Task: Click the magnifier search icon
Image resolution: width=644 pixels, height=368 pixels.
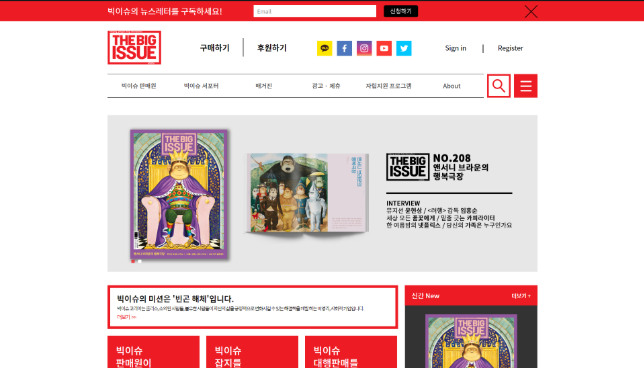Action: click(x=499, y=86)
